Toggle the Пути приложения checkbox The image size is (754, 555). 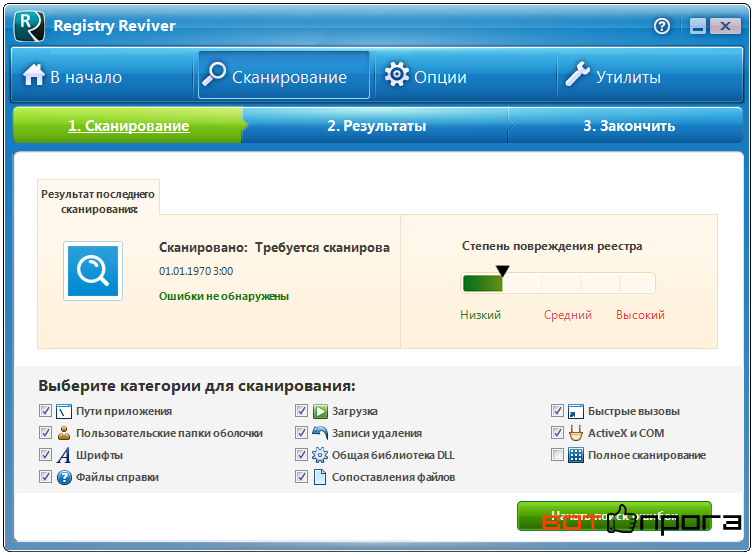45,411
